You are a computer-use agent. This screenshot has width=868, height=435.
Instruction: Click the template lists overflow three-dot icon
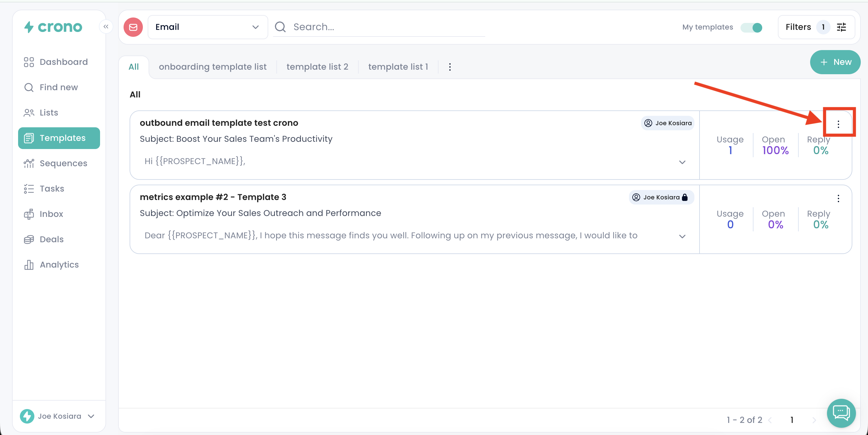click(449, 67)
